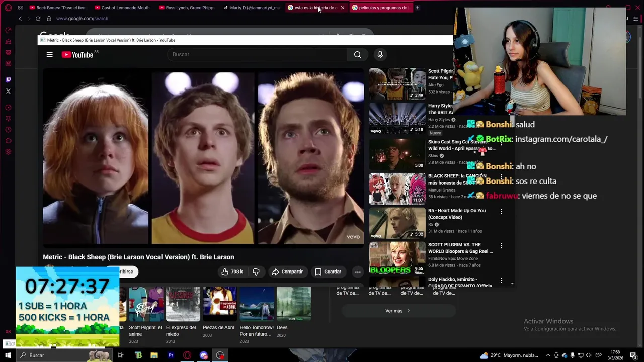Open the YouTube hamburger guide menu
This screenshot has height=362, width=644.
(49, 55)
